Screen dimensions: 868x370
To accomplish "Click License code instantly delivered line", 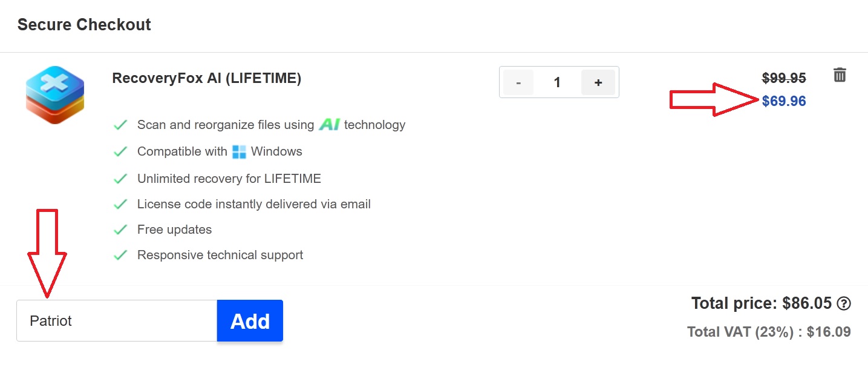I will (x=253, y=203).
